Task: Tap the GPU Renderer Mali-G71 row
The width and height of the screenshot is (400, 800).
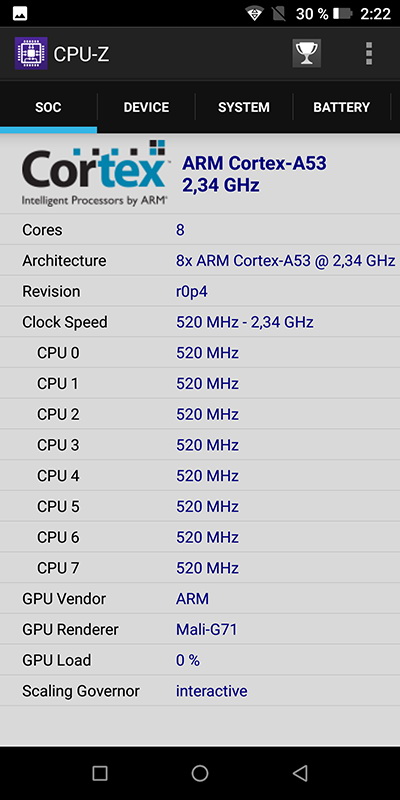Action: [200, 629]
